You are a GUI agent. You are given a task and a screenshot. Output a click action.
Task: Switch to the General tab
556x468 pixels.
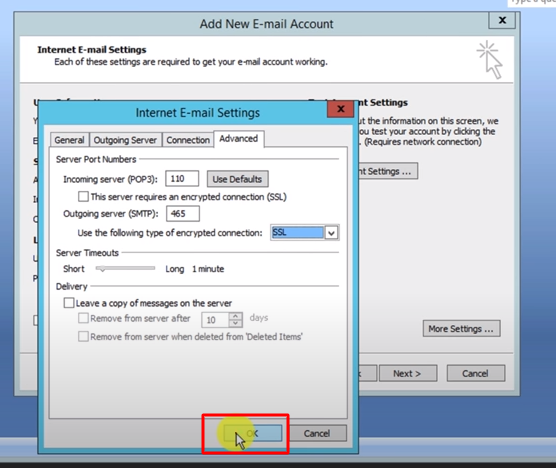(x=70, y=140)
